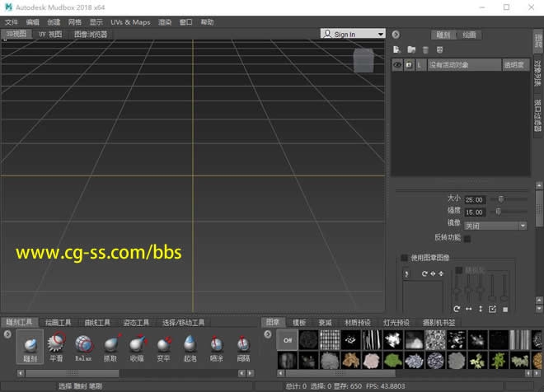Enable the 使用图章图像 checkbox

405,258
